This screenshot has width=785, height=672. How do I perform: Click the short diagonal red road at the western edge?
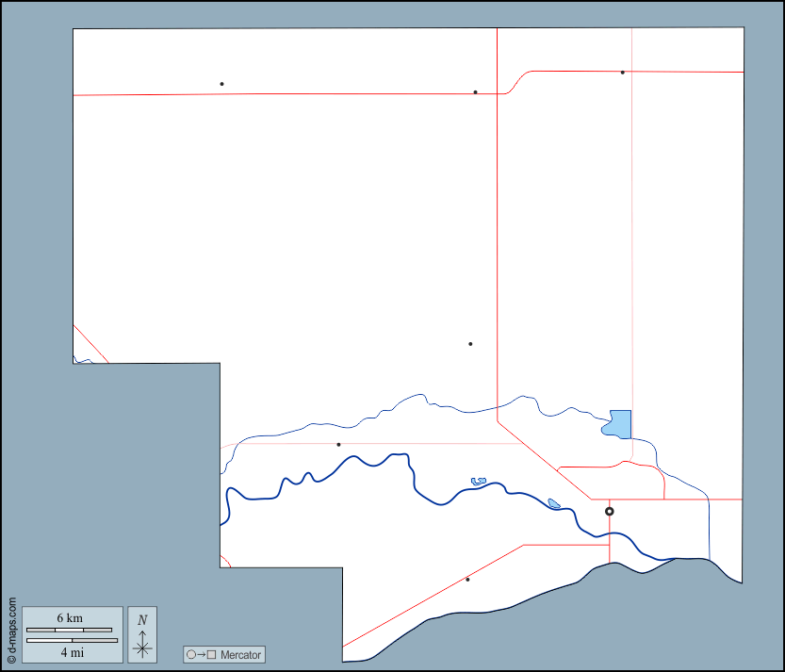90,344
